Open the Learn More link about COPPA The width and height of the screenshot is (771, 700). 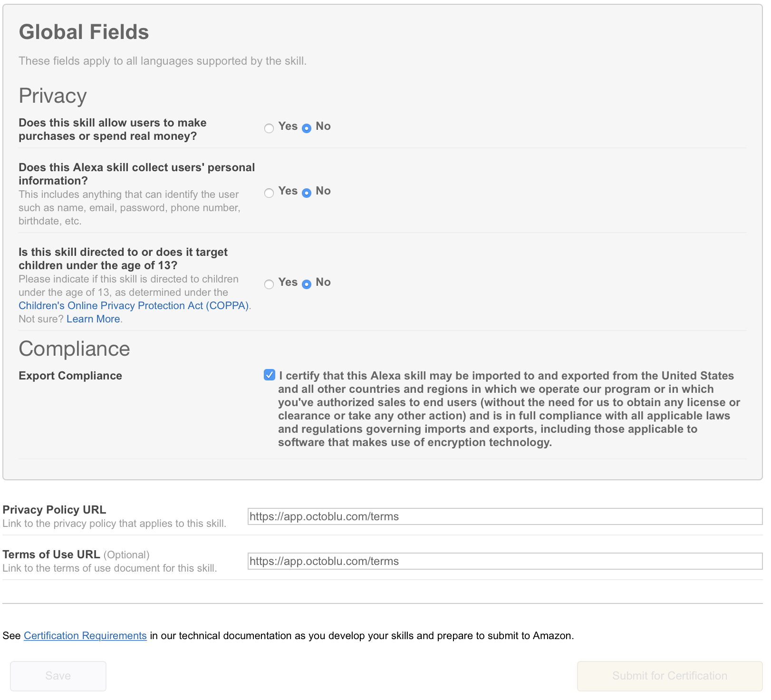(x=93, y=319)
